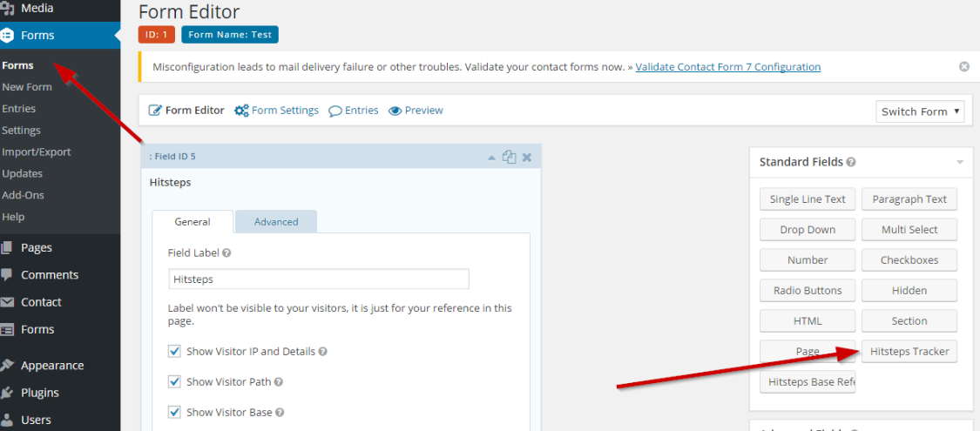Click the Plugins plug icon in sidebar

pos(7,393)
